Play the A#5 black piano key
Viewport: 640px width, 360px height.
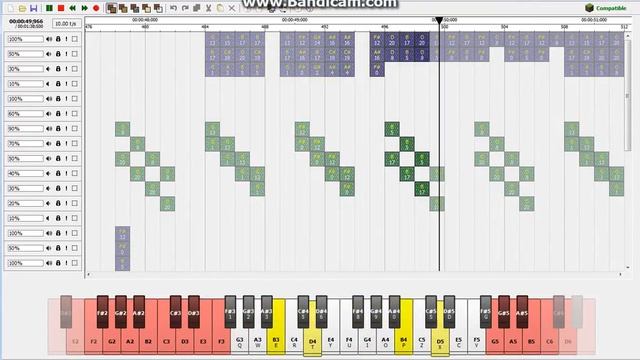point(522,312)
